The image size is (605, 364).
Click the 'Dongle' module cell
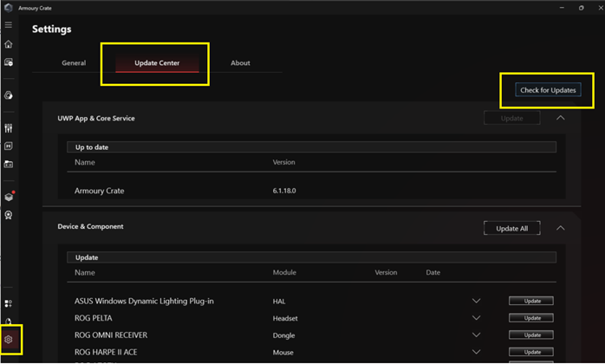(283, 335)
